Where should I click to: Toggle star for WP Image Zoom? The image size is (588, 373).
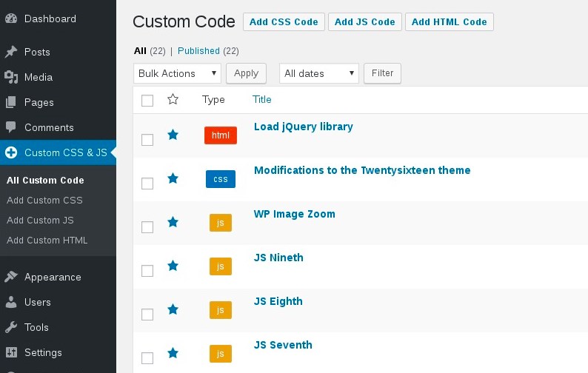tap(173, 221)
